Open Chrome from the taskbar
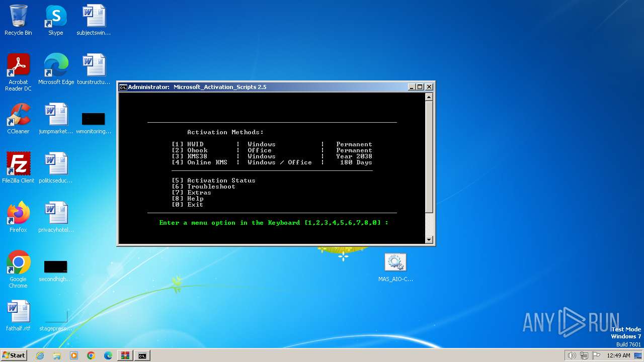 click(91, 355)
